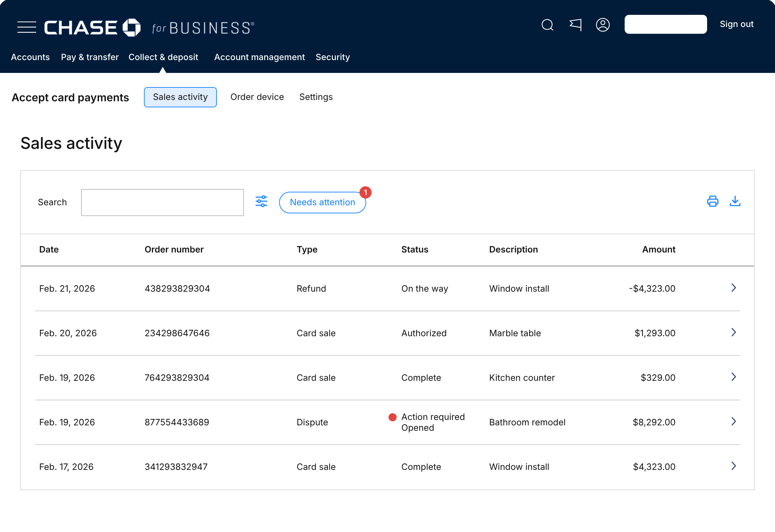Click the Type column header
Screen dimensions: 775x532
pyautogui.click(x=307, y=249)
